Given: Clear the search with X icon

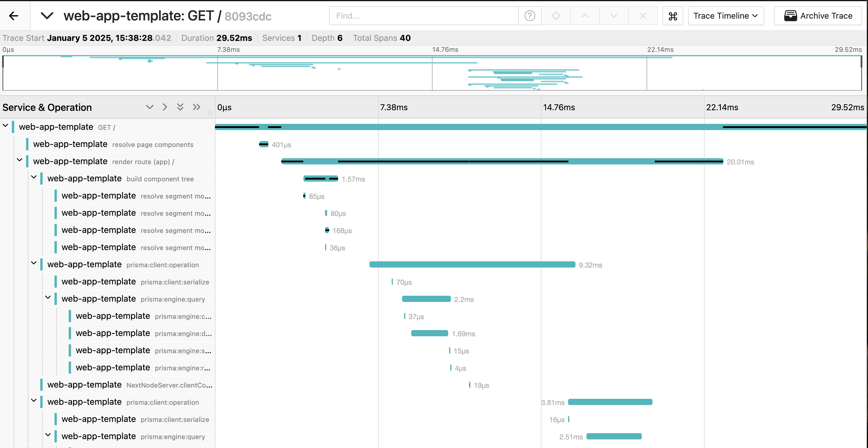Looking at the screenshot, I should (643, 16).
